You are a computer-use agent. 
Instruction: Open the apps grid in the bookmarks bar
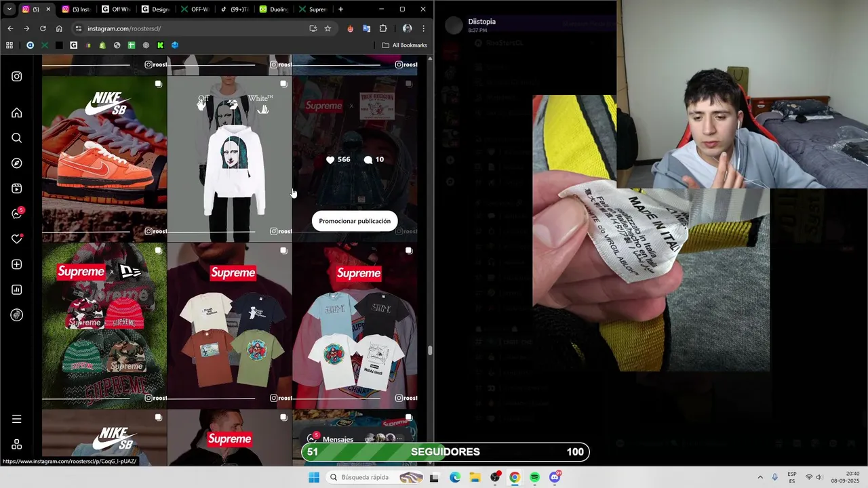[x=9, y=45]
